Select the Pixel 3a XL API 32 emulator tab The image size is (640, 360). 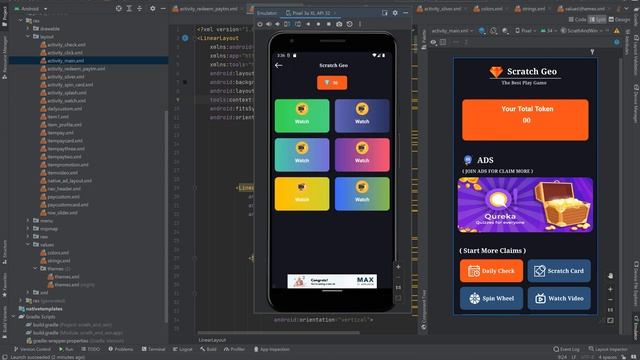coord(311,13)
